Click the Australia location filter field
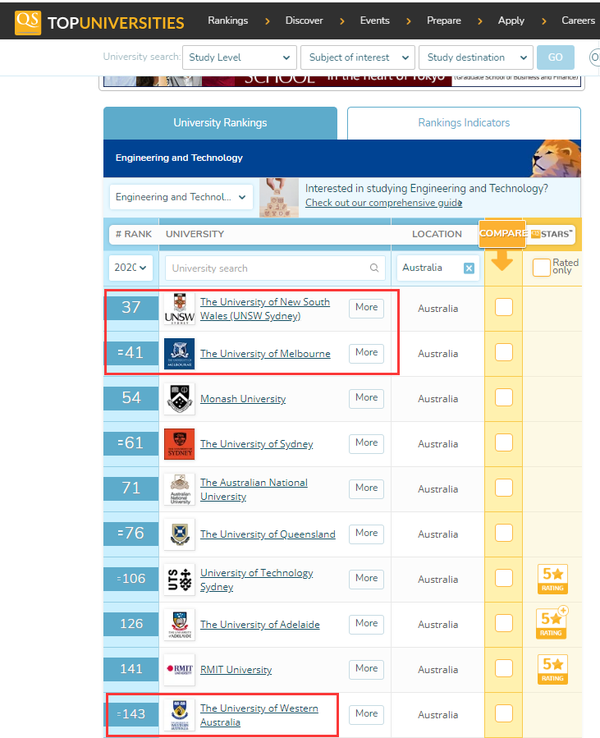This screenshot has height=738, width=600. (x=438, y=268)
